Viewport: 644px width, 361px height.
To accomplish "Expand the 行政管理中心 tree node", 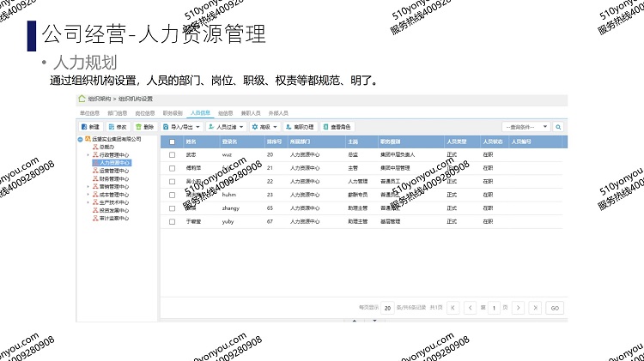I will 88,154.
